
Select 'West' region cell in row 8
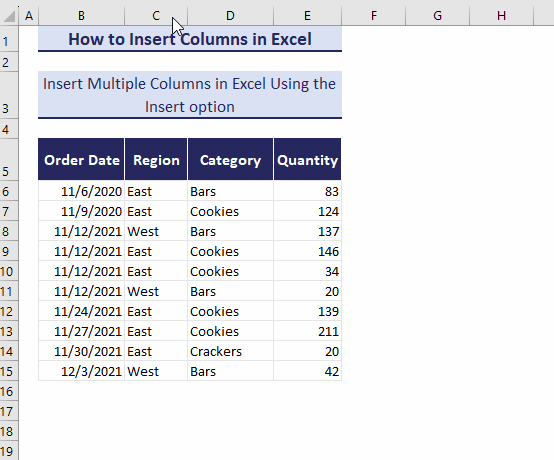[156, 231]
